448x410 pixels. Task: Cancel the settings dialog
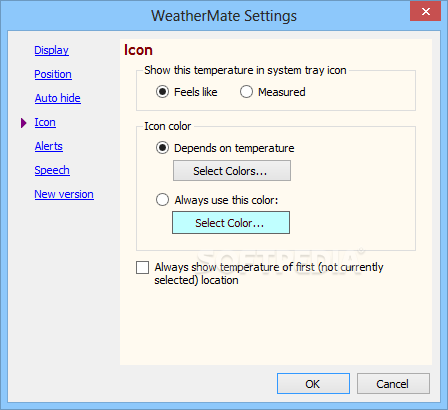393,384
